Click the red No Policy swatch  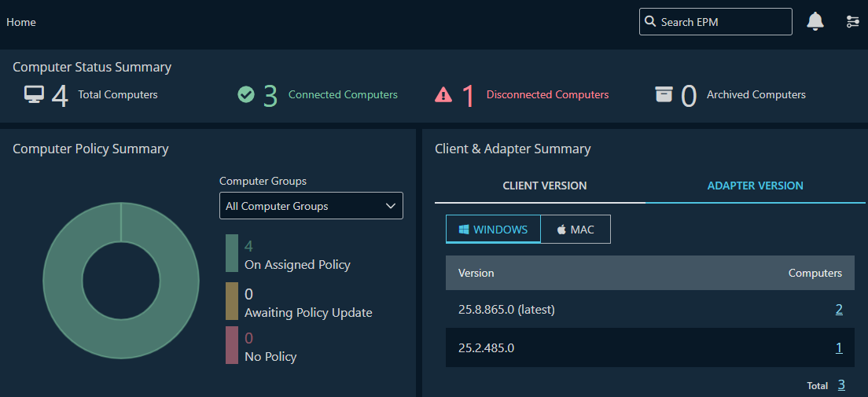(x=231, y=345)
